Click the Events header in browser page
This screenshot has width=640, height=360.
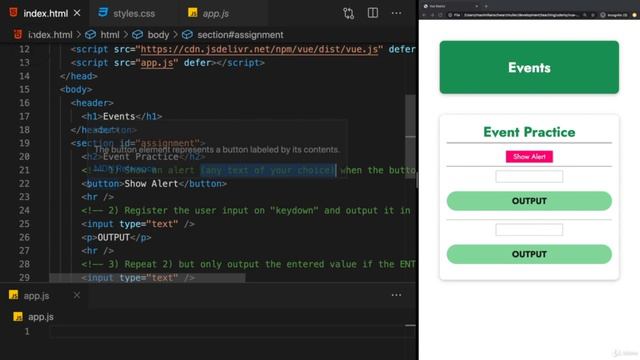point(529,67)
